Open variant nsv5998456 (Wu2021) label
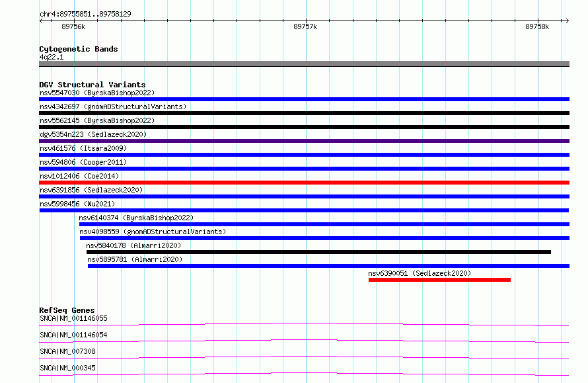Image resolution: width=588 pixels, height=383 pixels. pyautogui.click(x=77, y=204)
